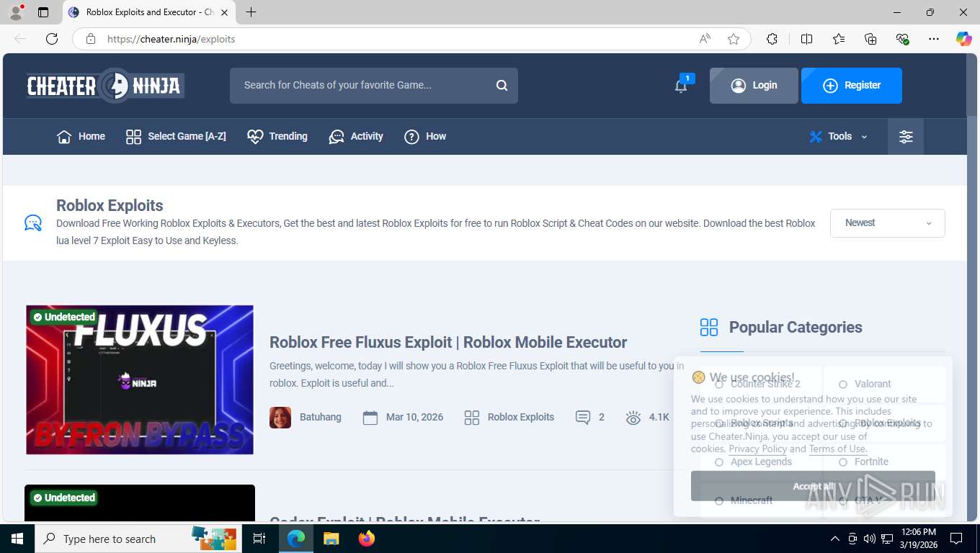Viewport: 980px width, 553px height.
Task: Click the browser Back arrow
Action: pos(20,39)
